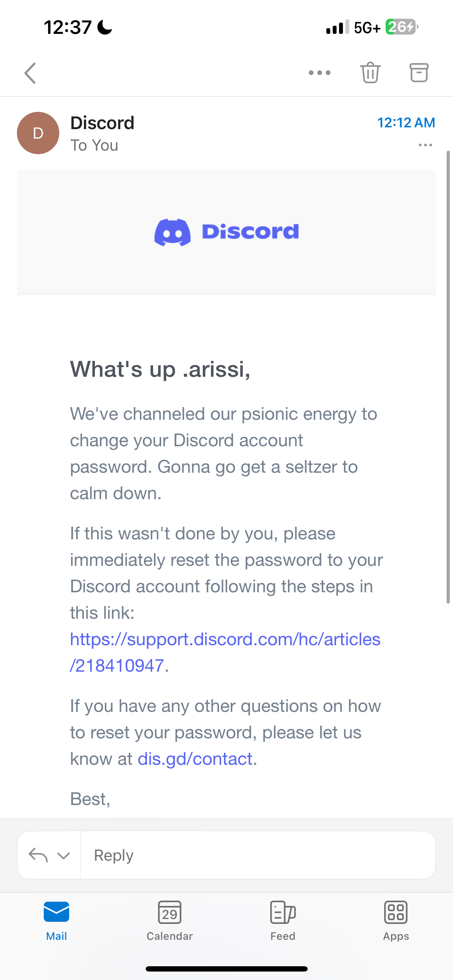Open message options dots below the timestamp
This screenshot has height=980, width=453.
coord(425,145)
